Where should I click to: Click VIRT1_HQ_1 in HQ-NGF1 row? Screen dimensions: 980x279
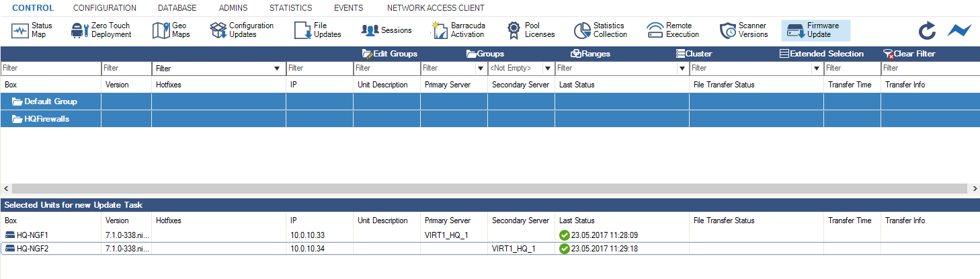[446, 235]
